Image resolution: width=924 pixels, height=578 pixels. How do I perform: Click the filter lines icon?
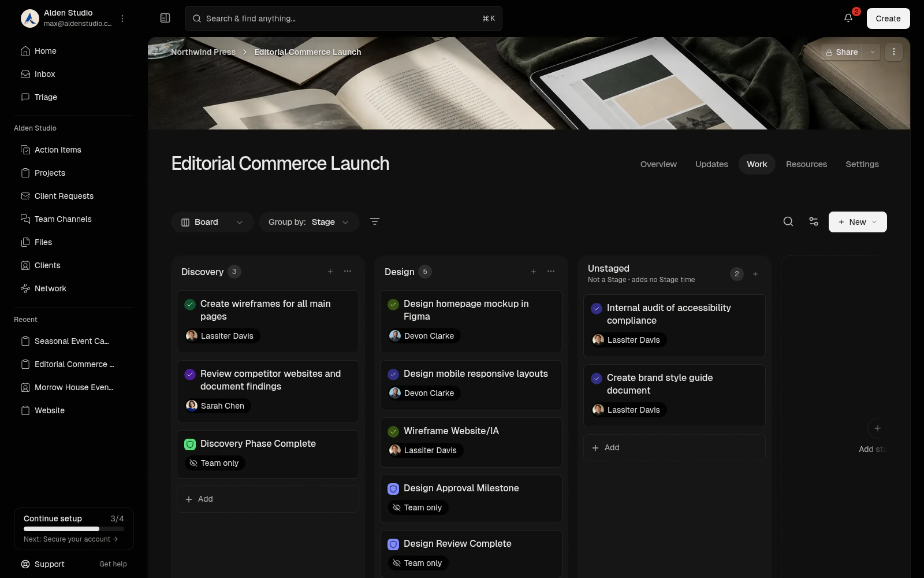(x=375, y=221)
